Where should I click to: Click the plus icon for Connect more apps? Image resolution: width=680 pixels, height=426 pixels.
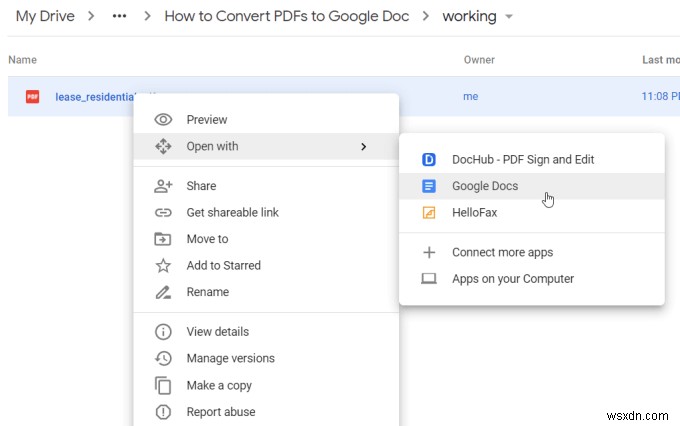click(x=429, y=252)
